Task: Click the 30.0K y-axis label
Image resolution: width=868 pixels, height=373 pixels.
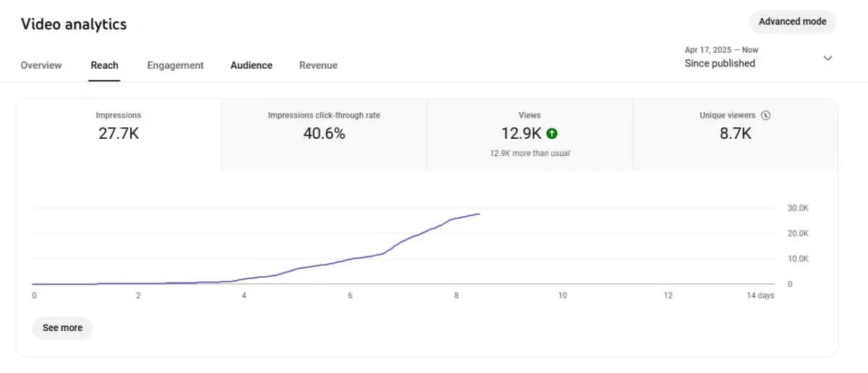Action: pos(798,208)
